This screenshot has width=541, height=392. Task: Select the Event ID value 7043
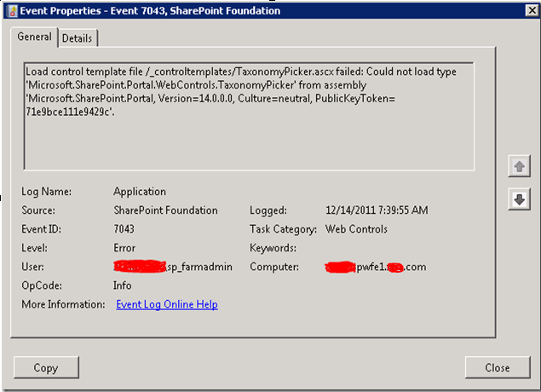tap(124, 229)
